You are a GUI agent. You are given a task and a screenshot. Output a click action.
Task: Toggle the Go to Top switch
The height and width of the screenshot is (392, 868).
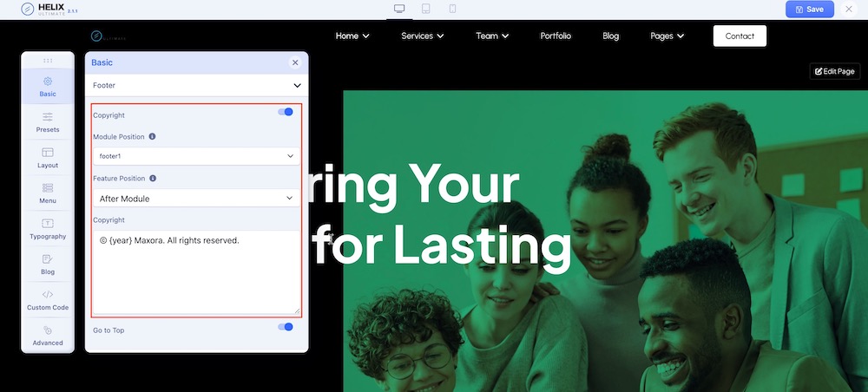(285, 327)
